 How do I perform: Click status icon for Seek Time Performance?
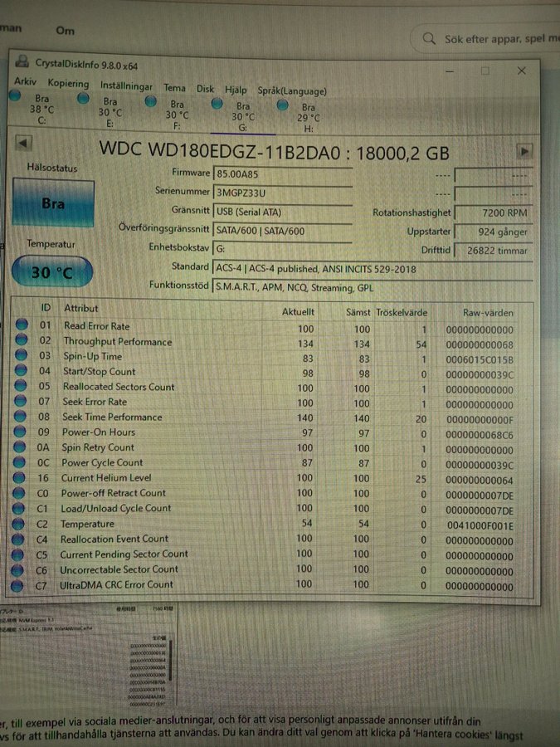pos(20,416)
